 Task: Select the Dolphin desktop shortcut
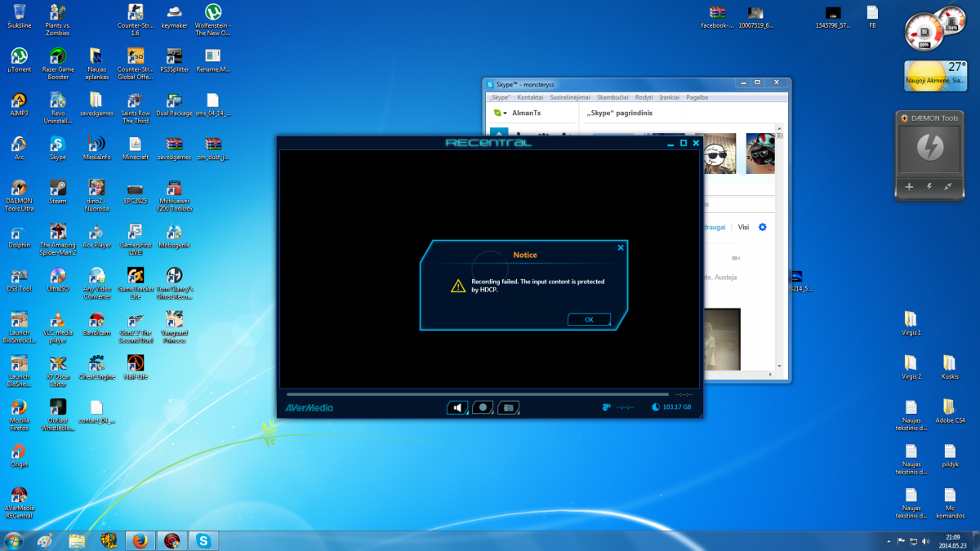(19, 236)
